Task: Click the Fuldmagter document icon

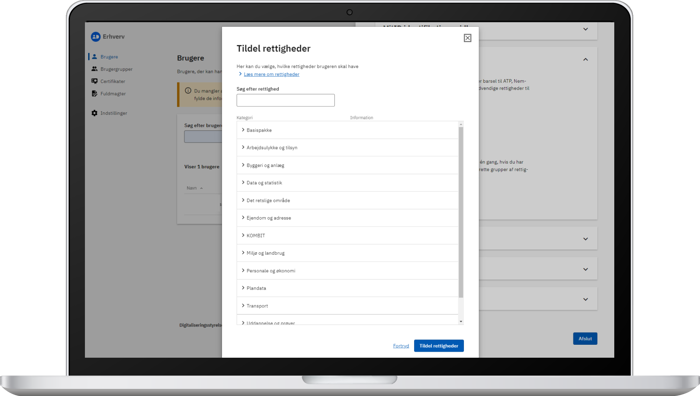Action: (94, 94)
